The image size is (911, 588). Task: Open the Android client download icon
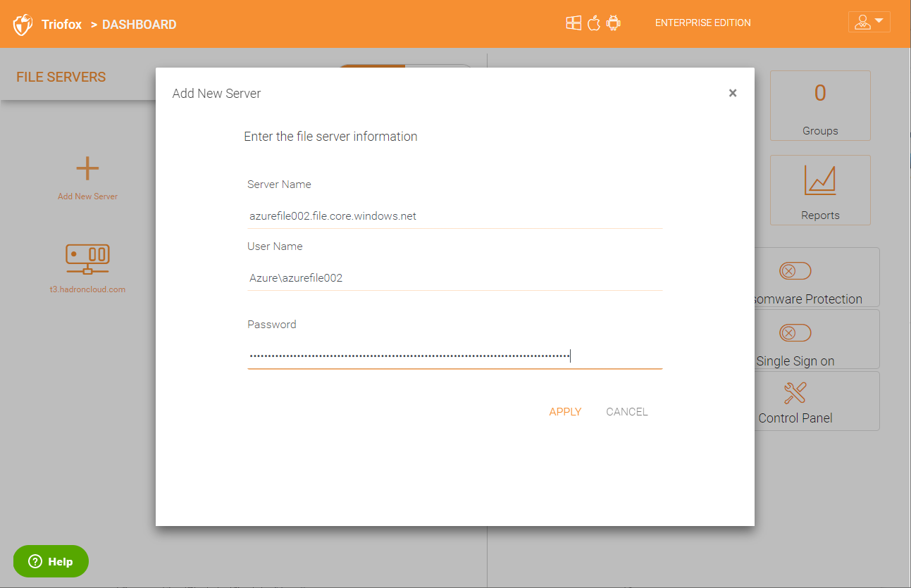click(614, 23)
